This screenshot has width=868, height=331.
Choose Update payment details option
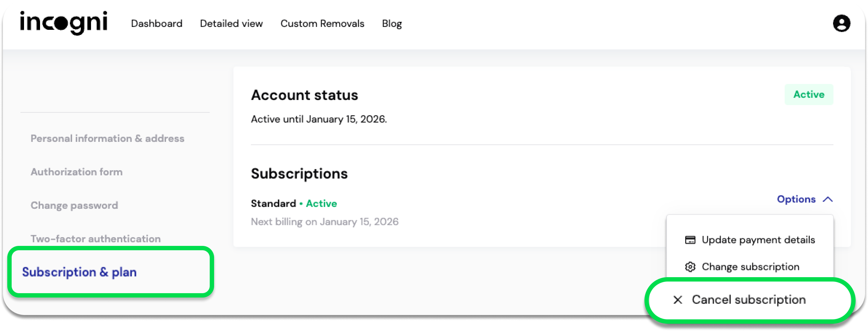[758, 240]
